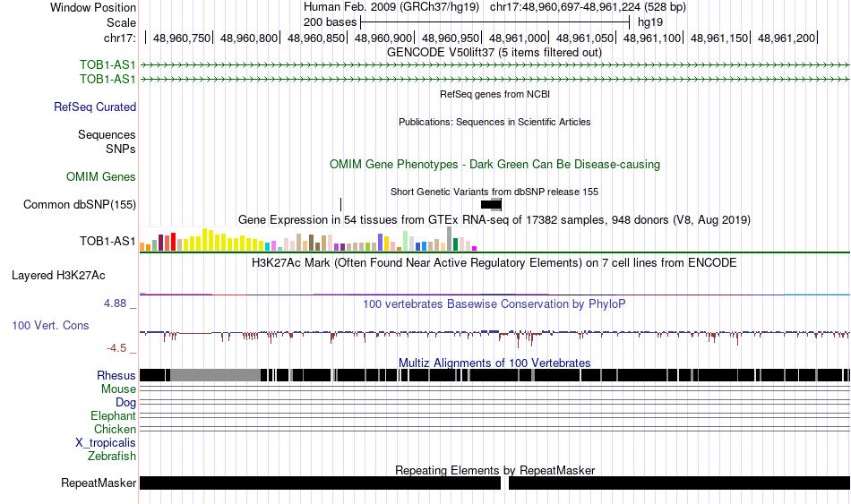Open the Common dbSNP(155) track label

(80, 204)
